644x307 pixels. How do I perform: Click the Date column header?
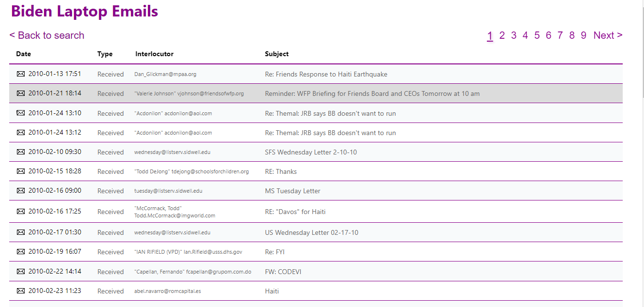[x=23, y=54]
